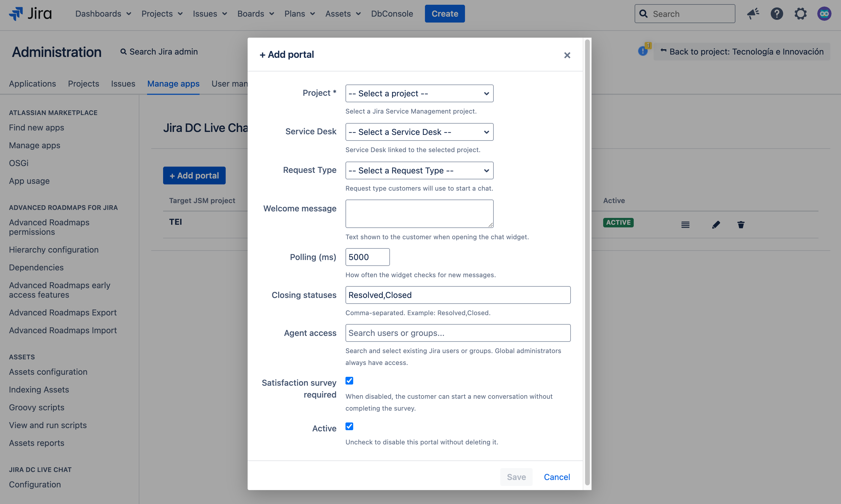Focus the Welcome message text area

[x=419, y=214]
